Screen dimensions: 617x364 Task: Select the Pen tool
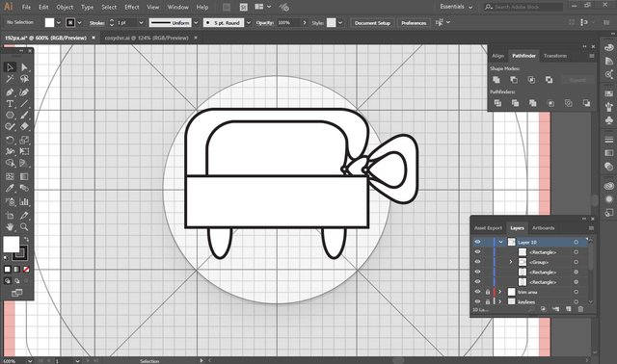(10, 92)
